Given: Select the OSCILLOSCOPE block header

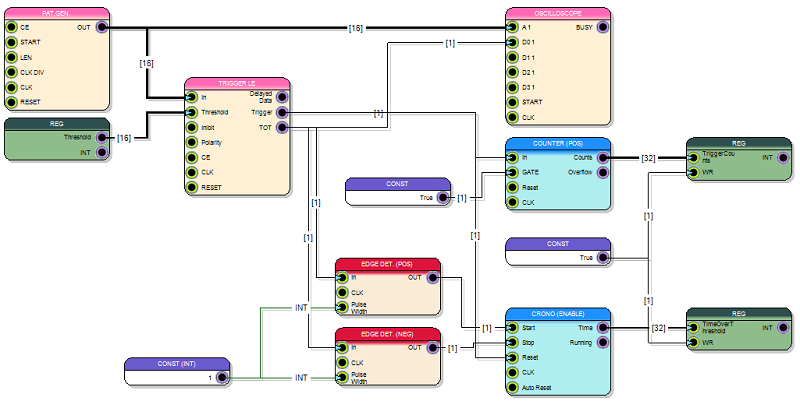Looking at the screenshot, I should 558,13.
